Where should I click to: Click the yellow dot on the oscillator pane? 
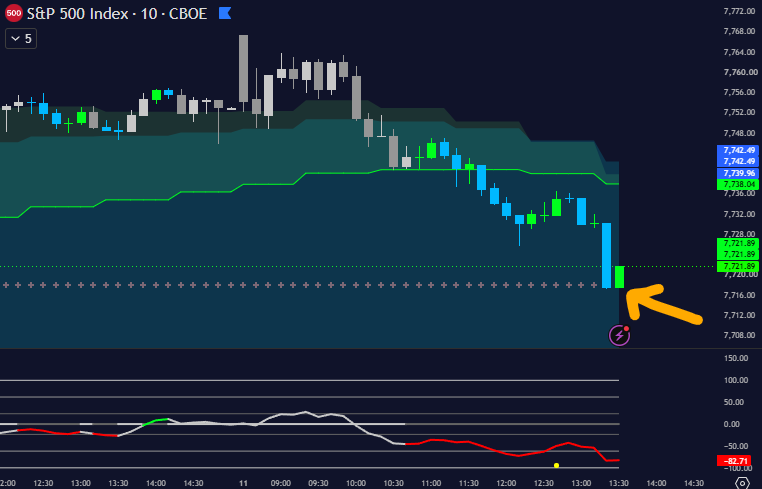(x=556, y=466)
